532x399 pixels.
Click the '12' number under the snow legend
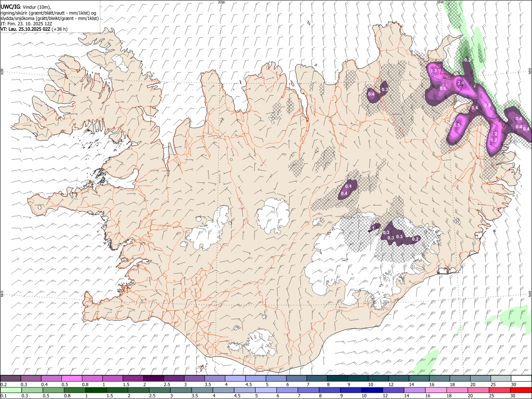point(391,384)
